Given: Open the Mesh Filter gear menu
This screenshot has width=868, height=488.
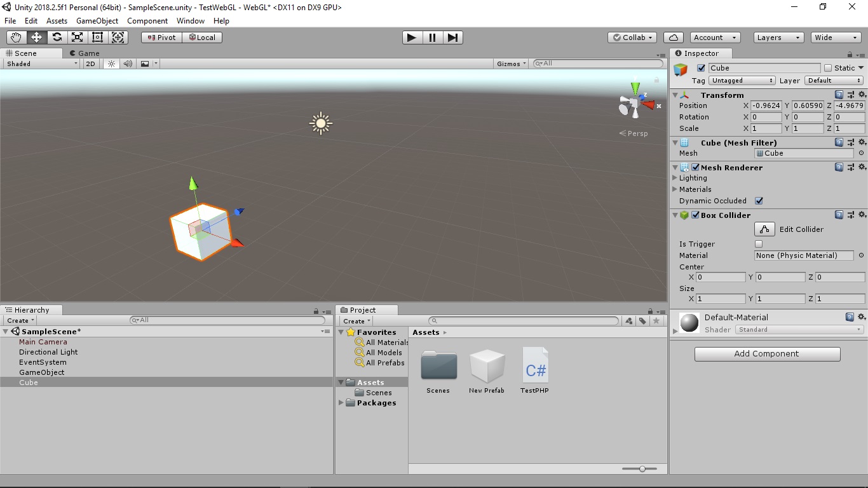Looking at the screenshot, I should pyautogui.click(x=862, y=143).
